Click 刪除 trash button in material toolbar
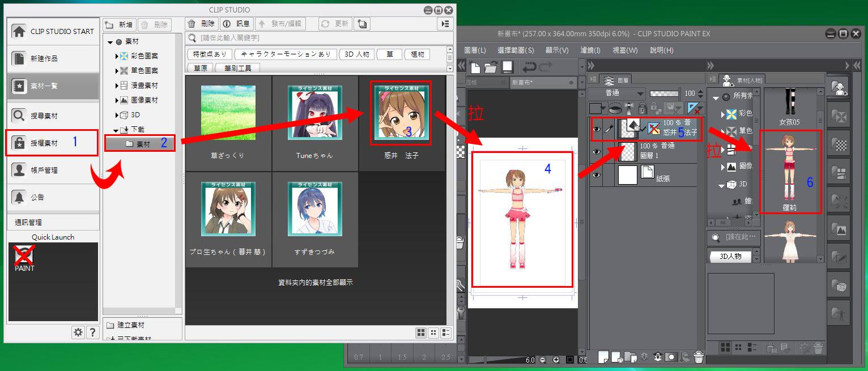Viewport: 868px width, 371px height. [202, 24]
